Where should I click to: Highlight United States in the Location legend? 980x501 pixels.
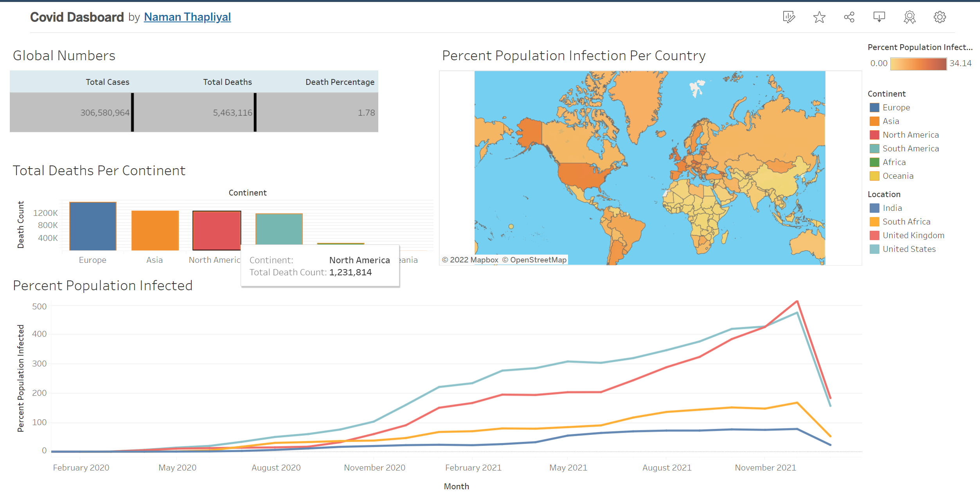click(908, 249)
